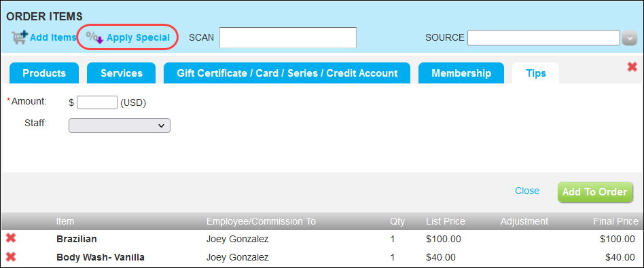This screenshot has height=268, width=644.
Task: Click the $40.00 final price value
Action: coord(620,258)
